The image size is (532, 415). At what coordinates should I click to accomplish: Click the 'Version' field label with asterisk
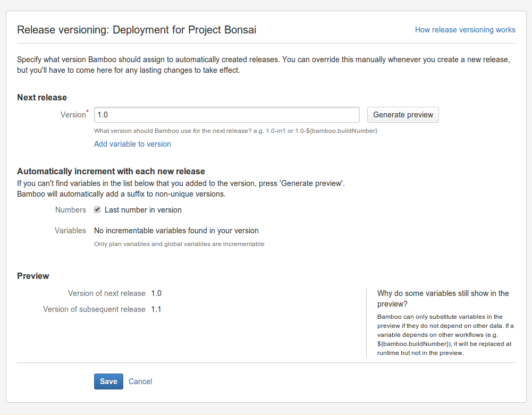(74, 114)
